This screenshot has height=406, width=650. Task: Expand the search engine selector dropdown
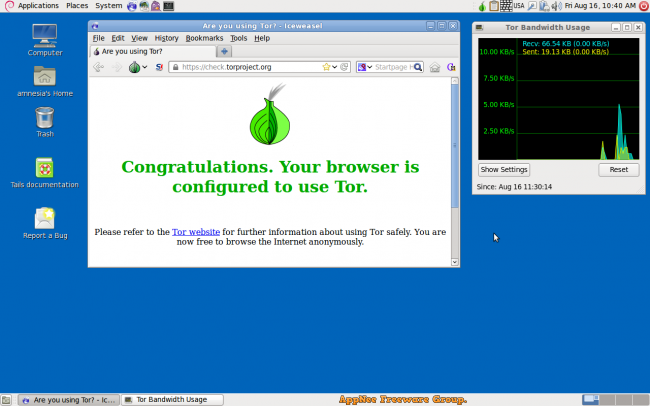pyautogui.click(x=370, y=67)
